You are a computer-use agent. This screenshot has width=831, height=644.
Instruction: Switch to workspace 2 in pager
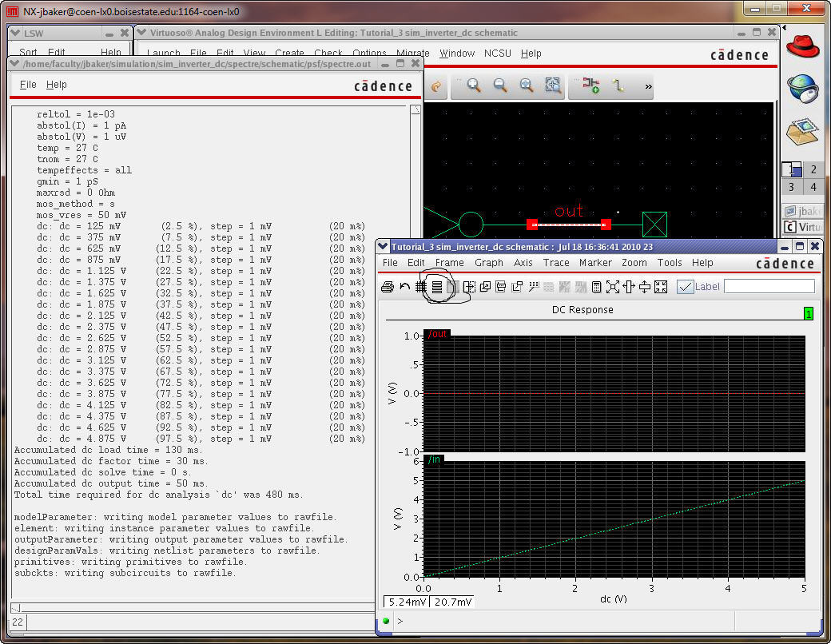[x=813, y=169]
